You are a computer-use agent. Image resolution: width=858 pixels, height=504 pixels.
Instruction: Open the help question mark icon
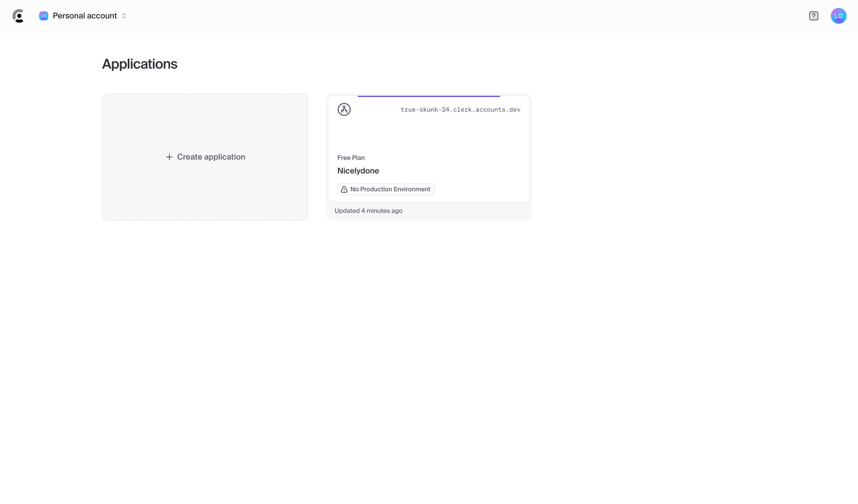(813, 16)
